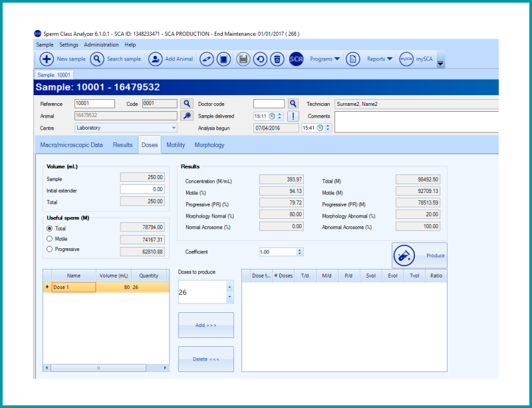Open the Administration menu
532x408 pixels.
point(101,45)
